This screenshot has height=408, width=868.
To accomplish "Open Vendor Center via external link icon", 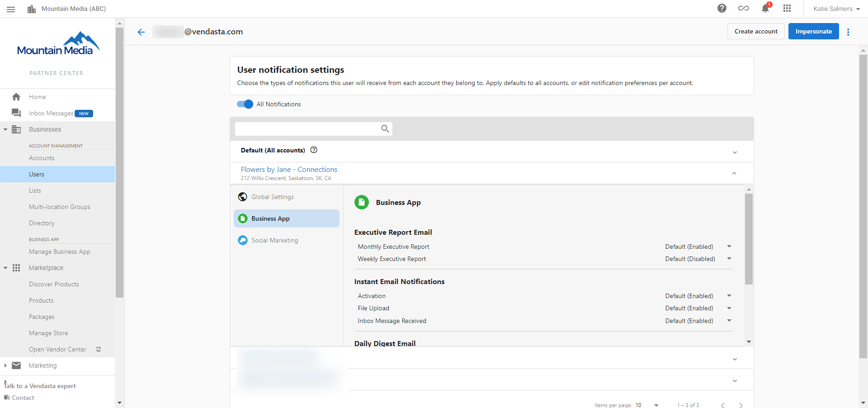I will click(x=98, y=349).
